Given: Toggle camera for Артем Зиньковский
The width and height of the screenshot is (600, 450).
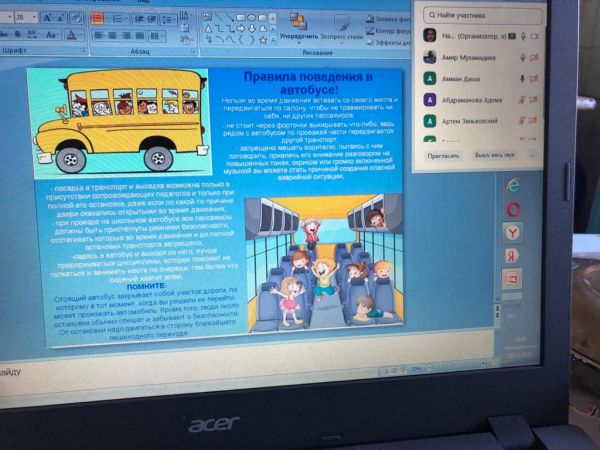Looking at the screenshot, I should click(x=535, y=121).
